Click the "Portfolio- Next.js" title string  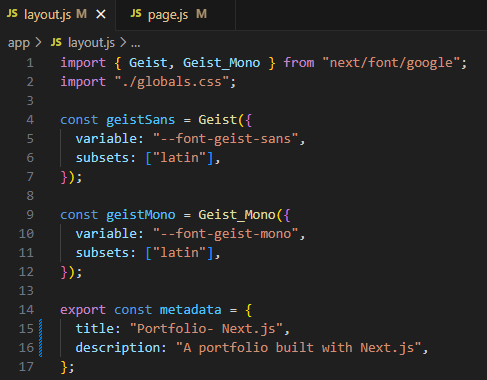[x=206, y=329]
